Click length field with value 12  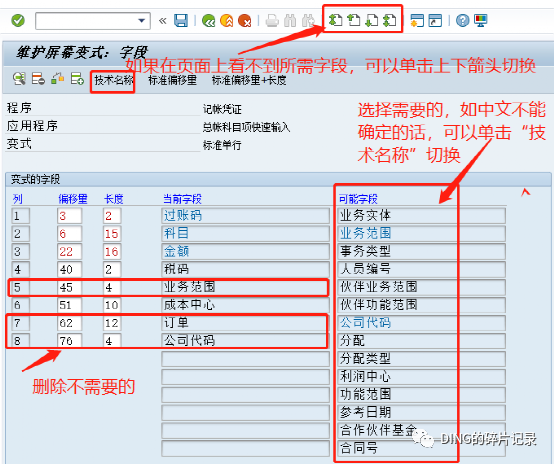point(112,323)
